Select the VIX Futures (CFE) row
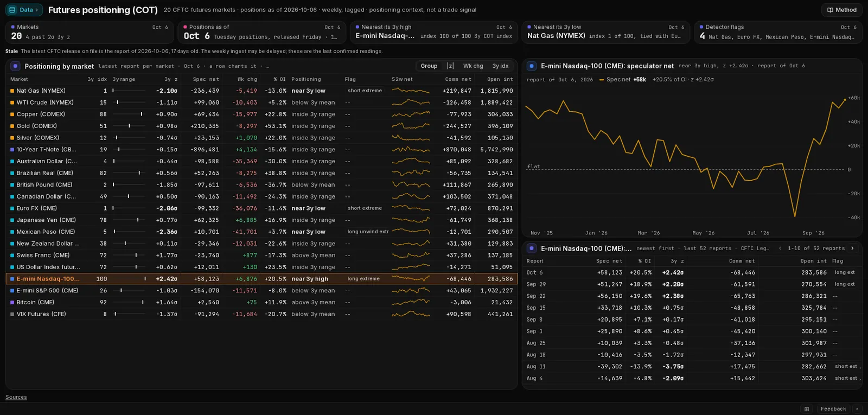 261,314
